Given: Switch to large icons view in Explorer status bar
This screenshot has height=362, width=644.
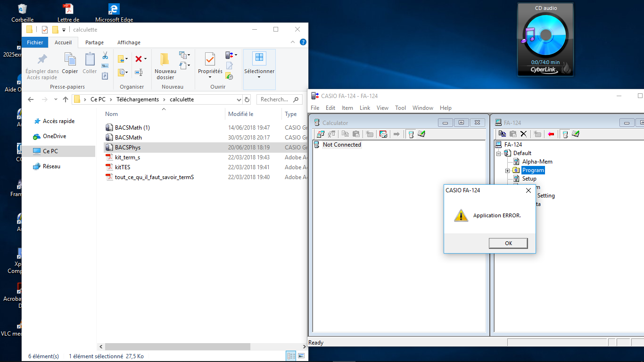Looking at the screenshot, I should click(x=301, y=356).
